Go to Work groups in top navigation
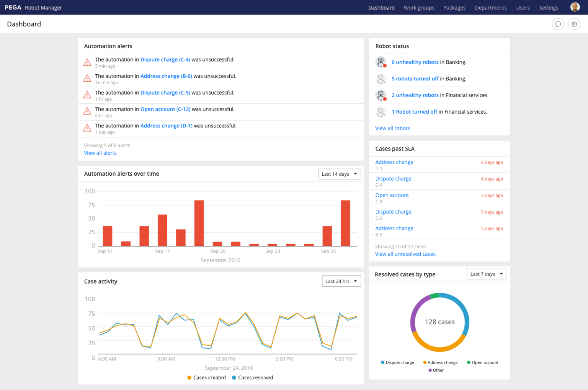This screenshot has height=390, width=588. (419, 8)
